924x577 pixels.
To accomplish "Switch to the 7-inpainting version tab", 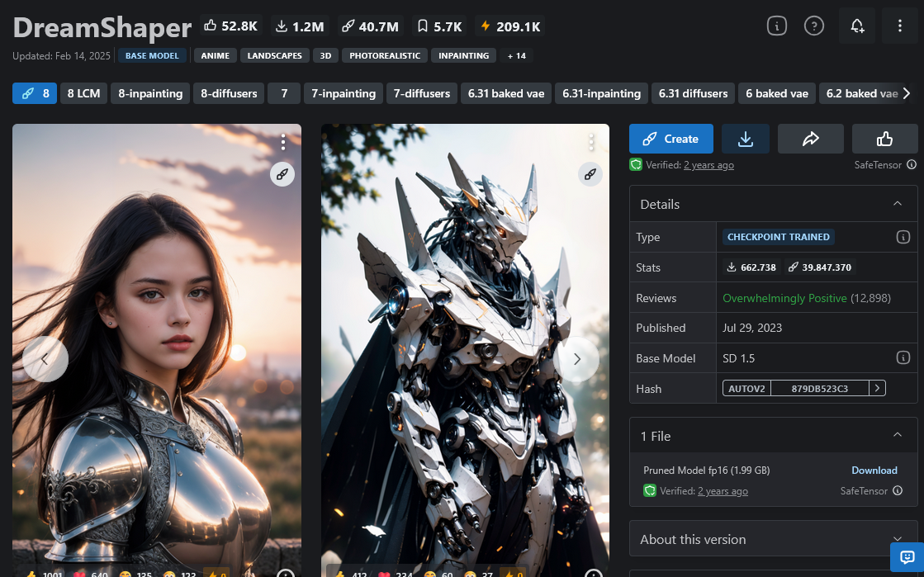I will [x=344, y=93].
